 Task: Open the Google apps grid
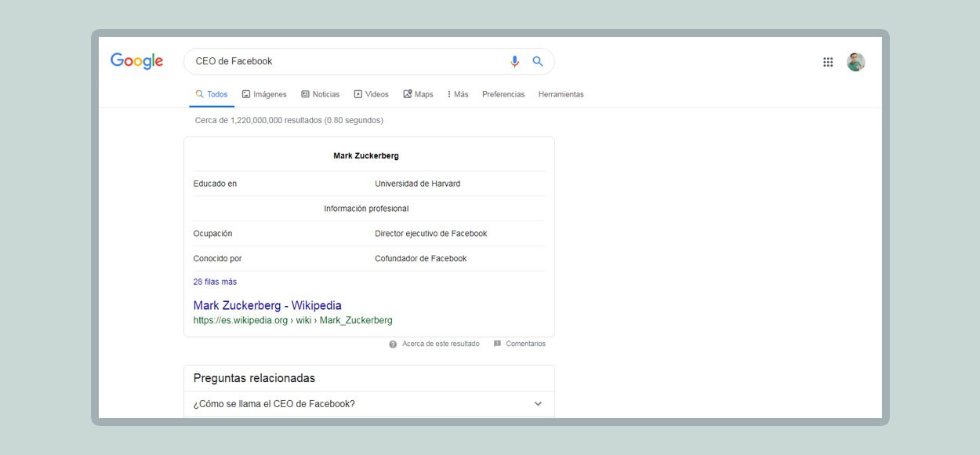(828, 62)
